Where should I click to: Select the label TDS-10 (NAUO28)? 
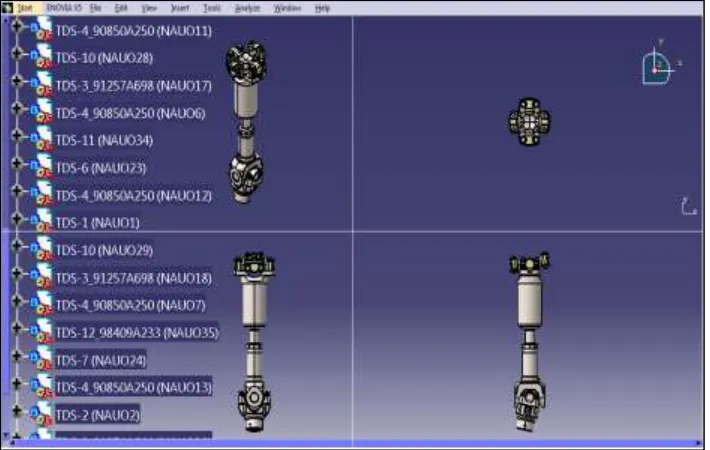pyautogui.click(x=104, y=58)
